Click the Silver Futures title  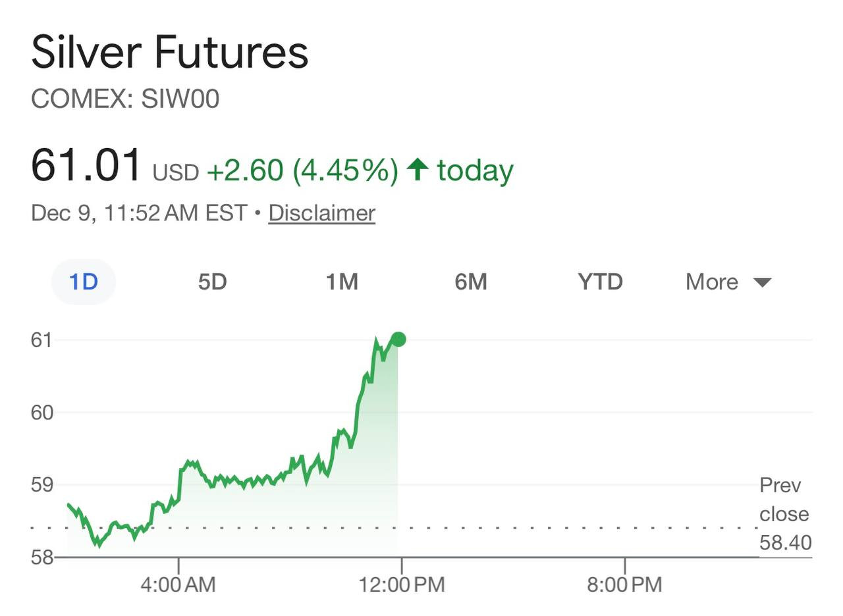click(170, 53)
